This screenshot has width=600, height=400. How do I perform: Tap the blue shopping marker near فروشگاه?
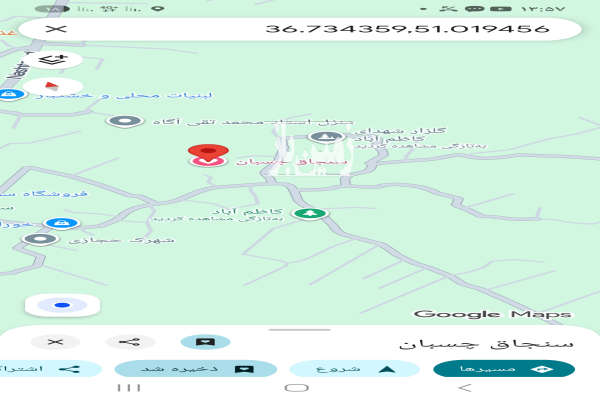tap(62, 223)
